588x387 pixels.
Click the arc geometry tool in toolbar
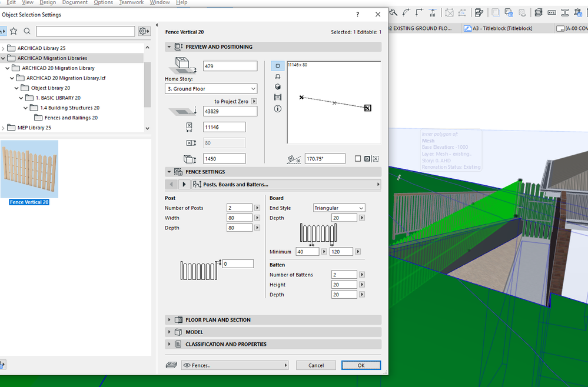[406, 13]
